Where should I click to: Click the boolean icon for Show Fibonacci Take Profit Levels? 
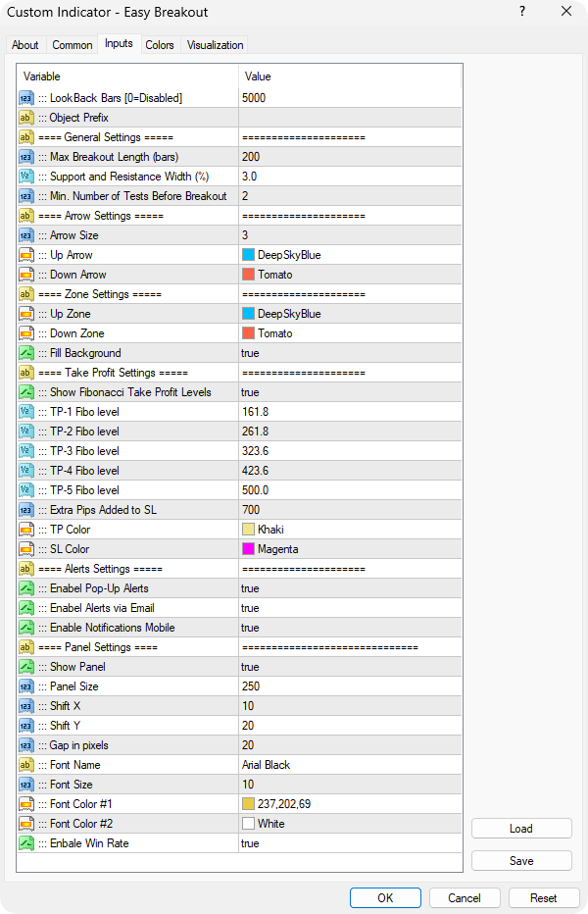(26, 392)
